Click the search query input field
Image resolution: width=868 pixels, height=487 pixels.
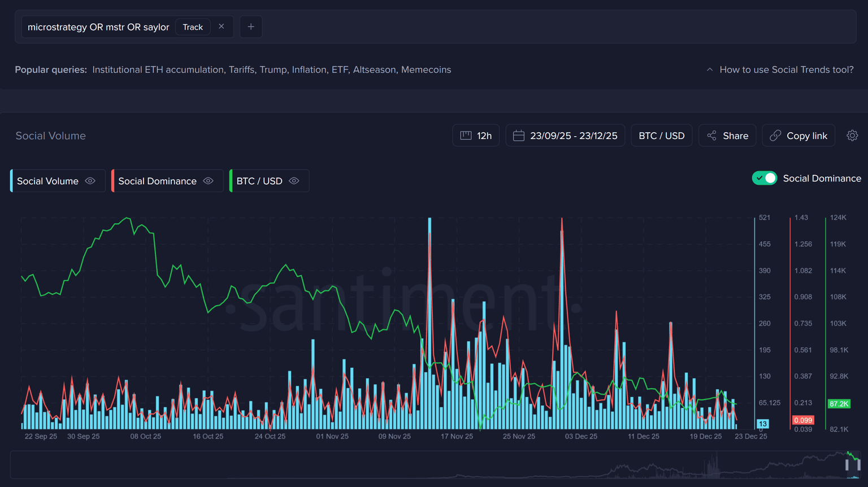[98, 27]
